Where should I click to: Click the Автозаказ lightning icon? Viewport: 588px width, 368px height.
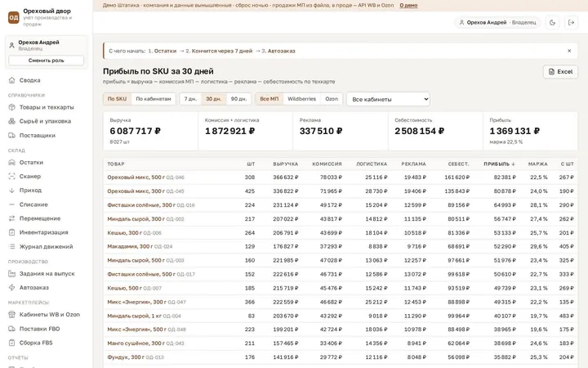11,287
